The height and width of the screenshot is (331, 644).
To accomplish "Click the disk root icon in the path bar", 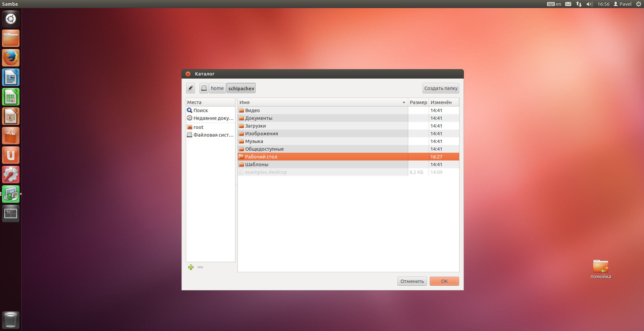I will pos(204,88).
